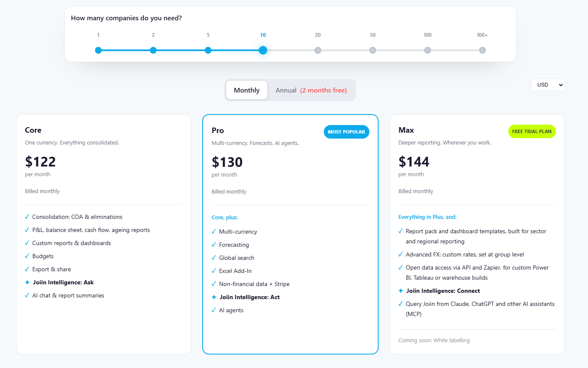588x368 pixels.
Task: Click the sparkle icon beside Joiin Intelligence: Act
Action: [x=214, y=297]
